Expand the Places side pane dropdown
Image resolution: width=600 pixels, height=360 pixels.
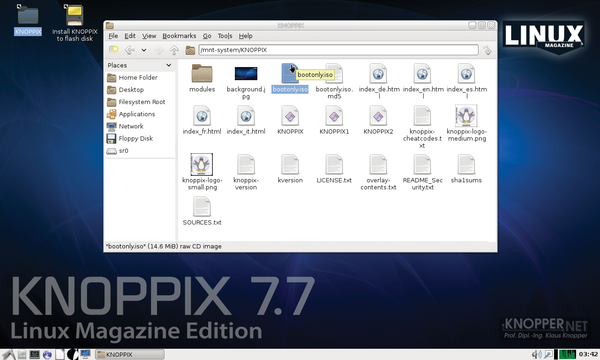tap(168, 65)
